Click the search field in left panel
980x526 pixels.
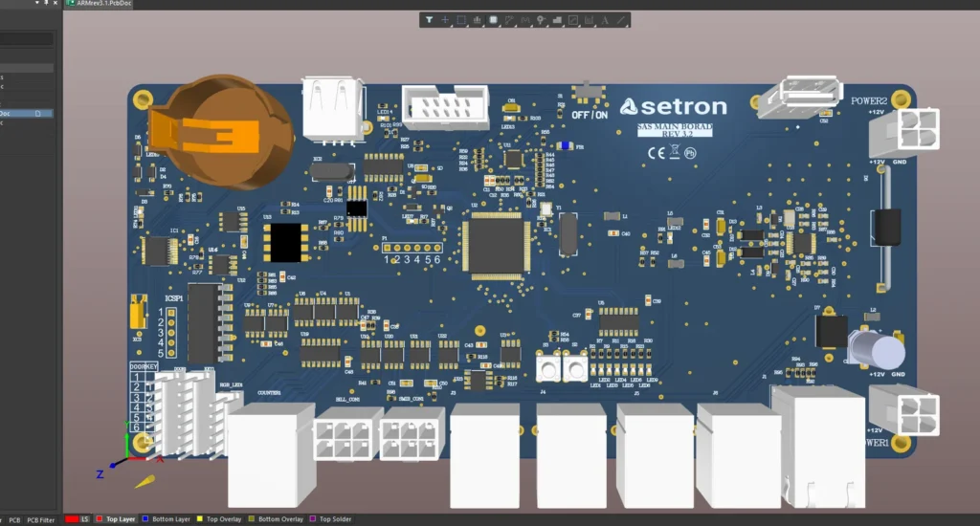tap(27, 39)
